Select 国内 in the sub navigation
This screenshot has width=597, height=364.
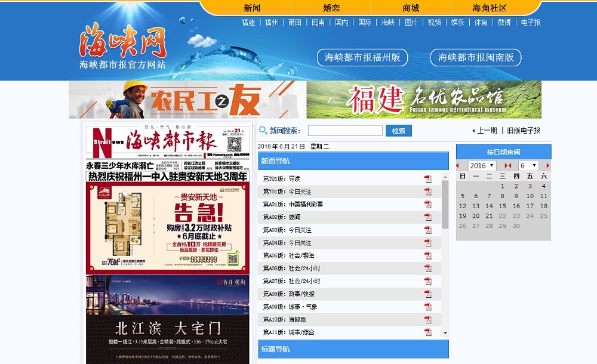coord(341,23)
